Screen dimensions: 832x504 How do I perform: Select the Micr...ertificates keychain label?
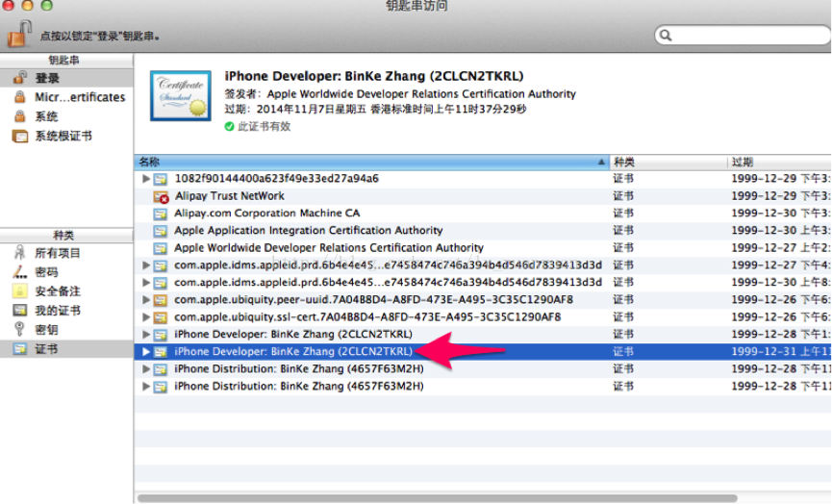(80, 97)
